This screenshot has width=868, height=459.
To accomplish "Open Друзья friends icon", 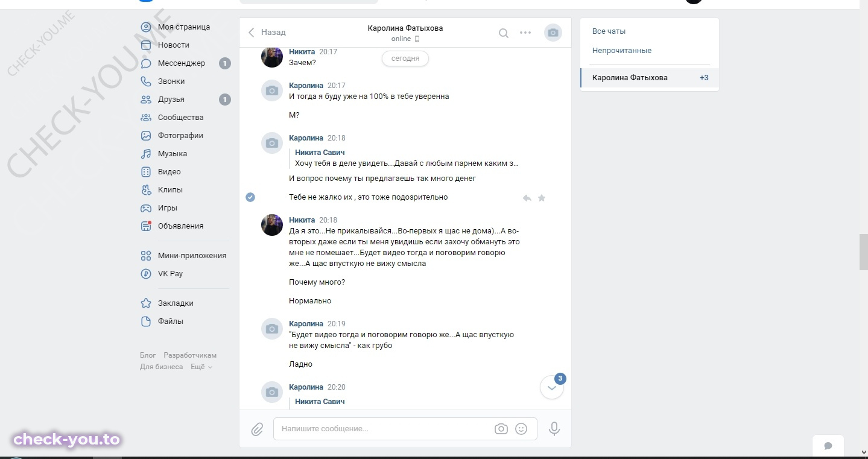I will pos(146,100).
